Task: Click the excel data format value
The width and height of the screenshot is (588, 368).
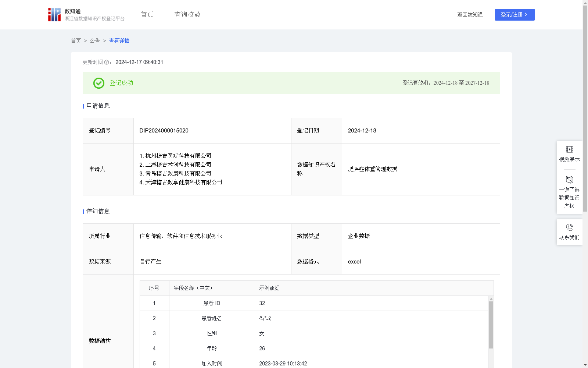Action: (x=354, y=262)
